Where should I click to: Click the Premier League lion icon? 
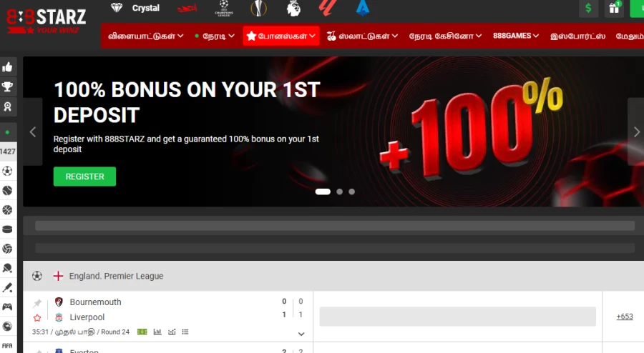(x=293, y=9)
